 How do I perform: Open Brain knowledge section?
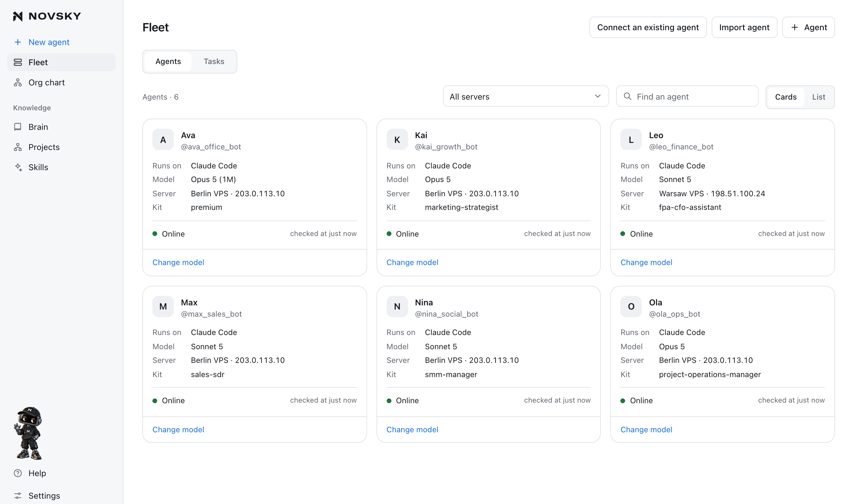click(61, 127)
